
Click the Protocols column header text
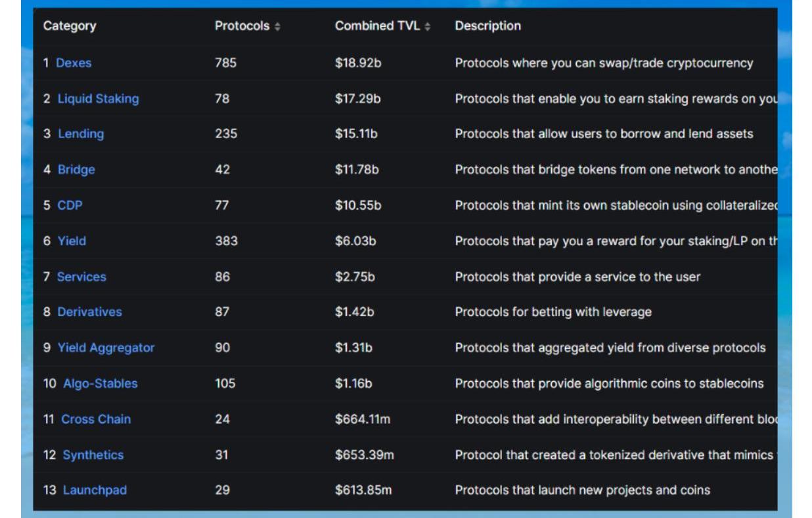[242, 26]
